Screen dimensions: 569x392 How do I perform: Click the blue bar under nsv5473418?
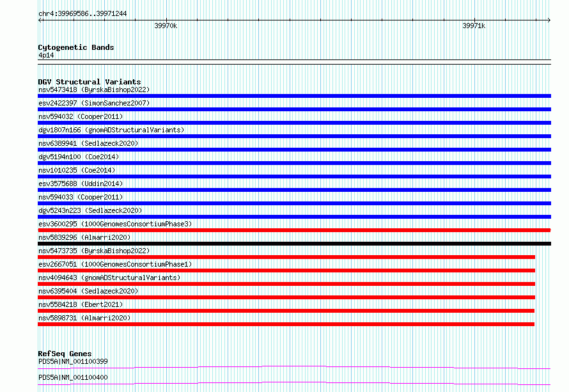(294, 96)
